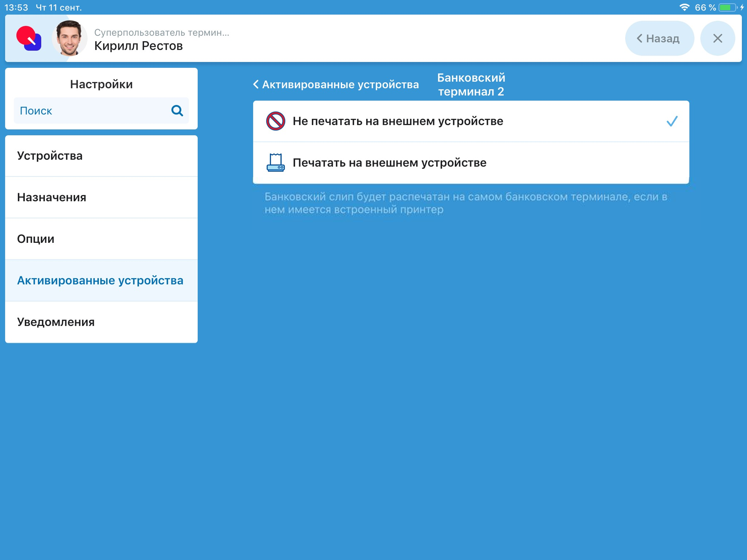Screen dimensions: 747x560
Task: Go back via 'Активированные устройства' chevron
Action: click(x=336, y=85)
